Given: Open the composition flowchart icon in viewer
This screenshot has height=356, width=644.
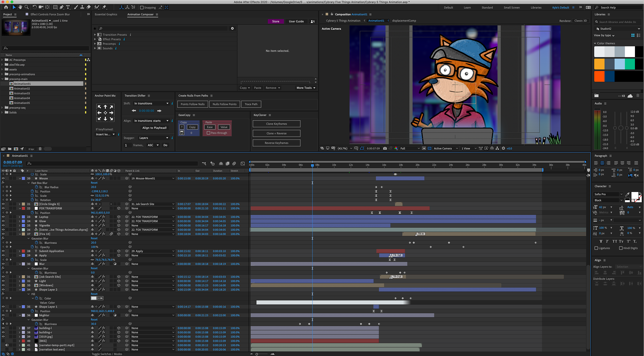Looking at the screenshot, I should [497, 148].
